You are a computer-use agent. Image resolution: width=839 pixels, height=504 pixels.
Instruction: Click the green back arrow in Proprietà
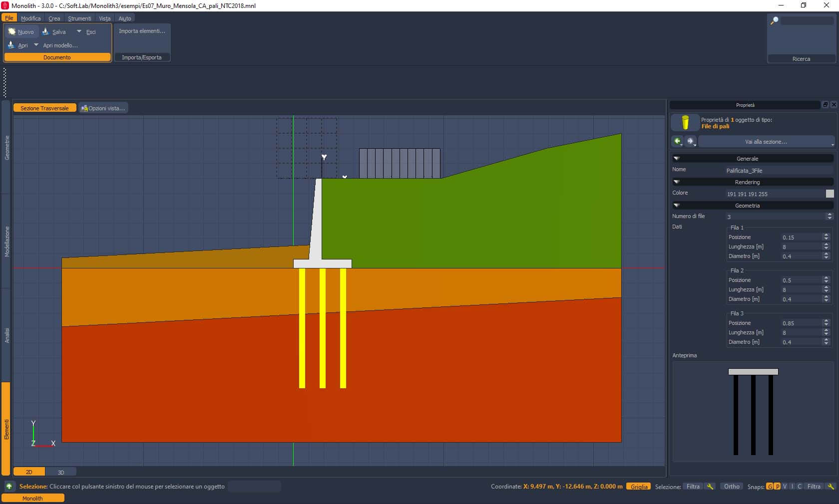click(677, 141)
